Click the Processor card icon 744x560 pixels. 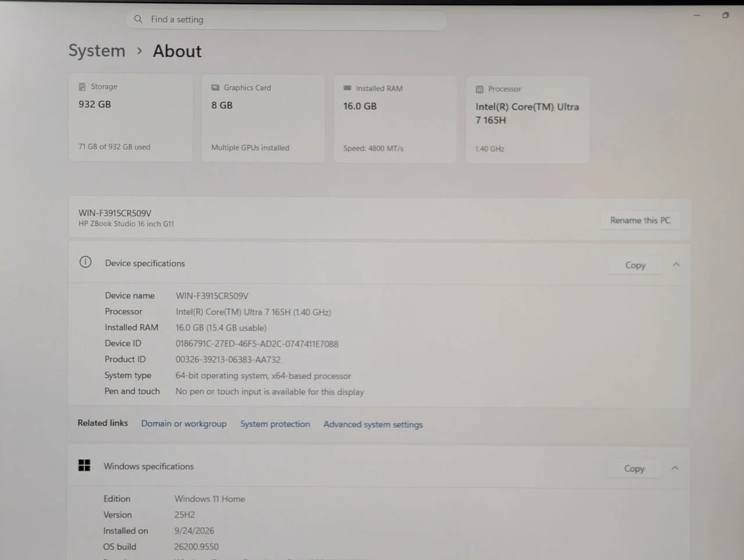point(480,89)
